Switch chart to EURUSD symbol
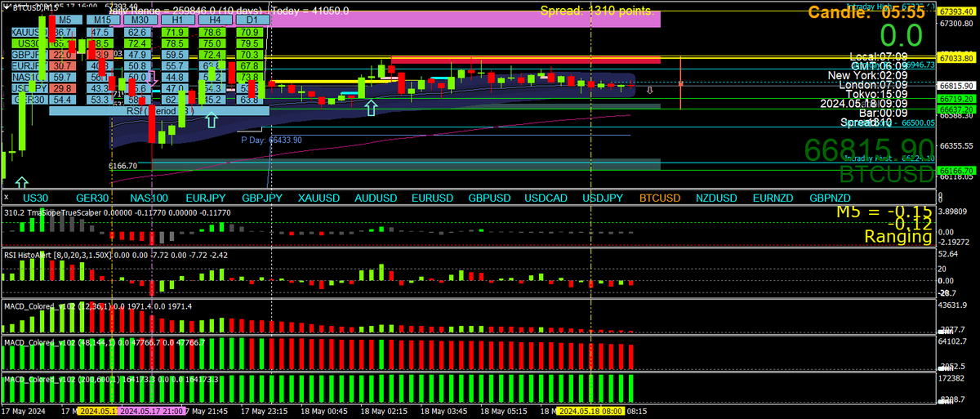The image size is (980, 419). [x=432, y=198]
